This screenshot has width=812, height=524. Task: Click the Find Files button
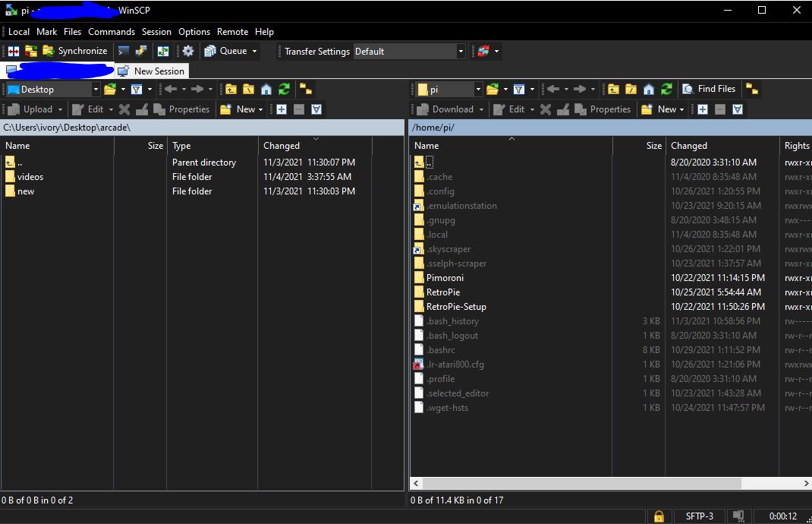click(x=709, y=89)
